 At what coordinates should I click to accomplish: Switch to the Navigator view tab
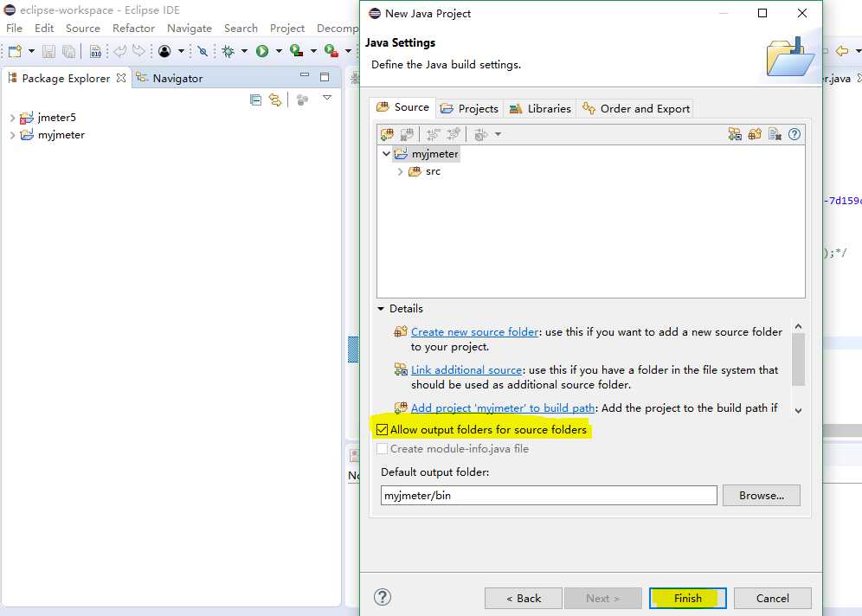(x=170, y=78)
